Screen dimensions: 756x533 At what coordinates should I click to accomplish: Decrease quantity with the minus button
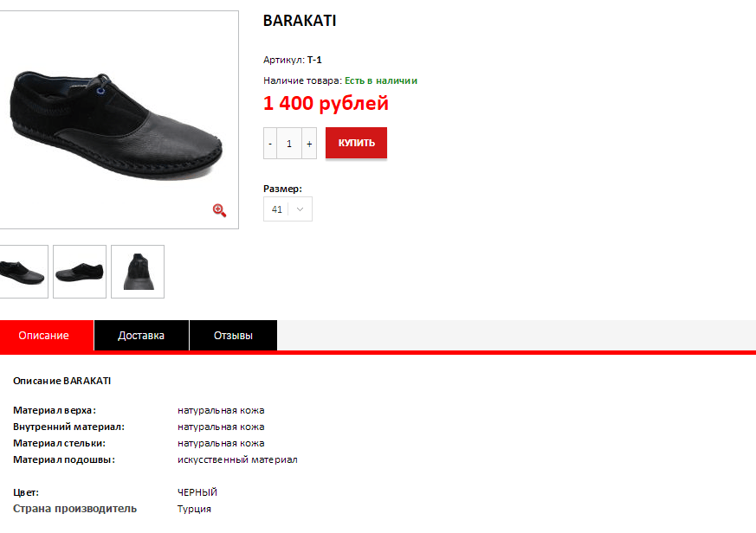270,143
